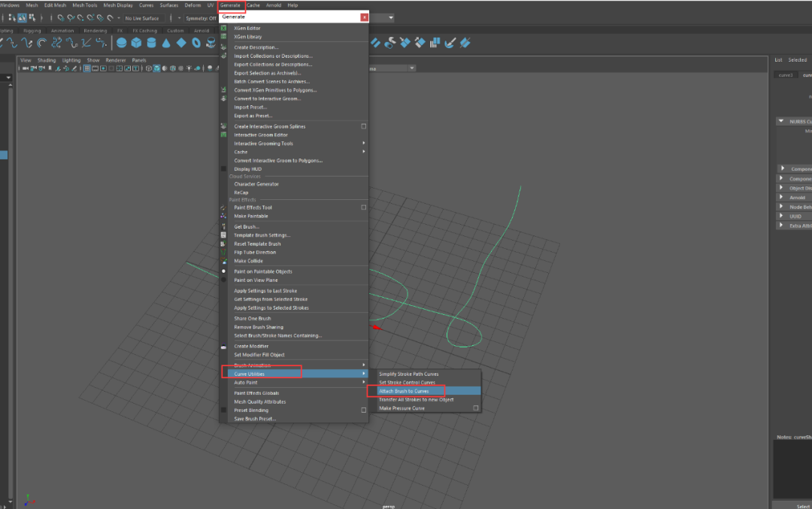Click Set Stroke Control Curves
The width and height of the screenshot is (812, 509).
click(x=407, y=382)
